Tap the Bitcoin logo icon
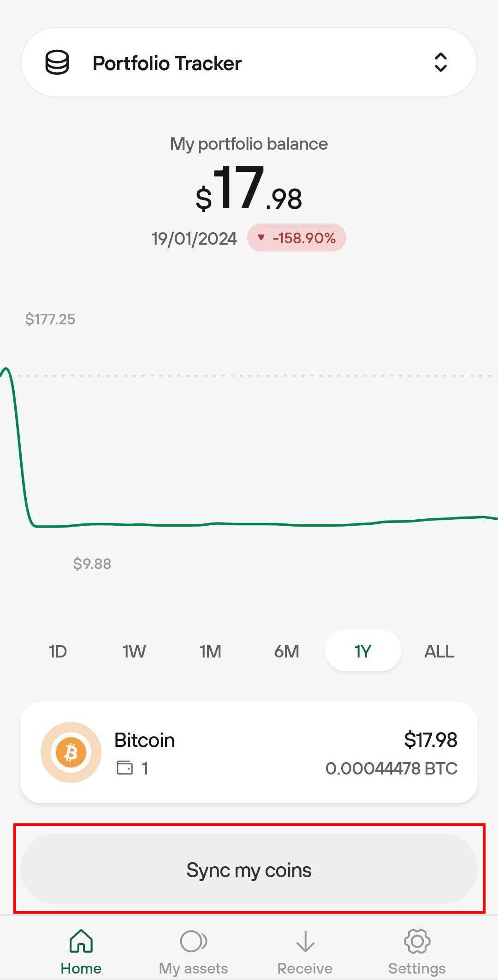 coord(71,752)
